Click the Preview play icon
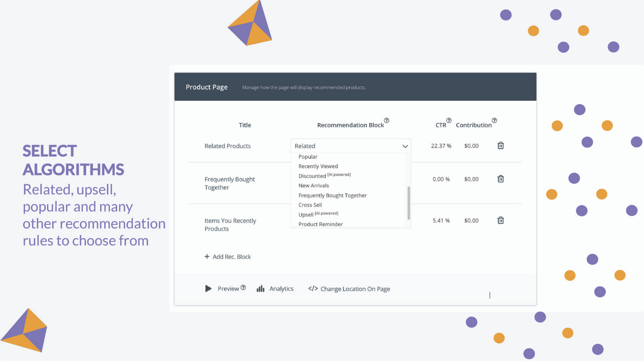The width and height of the screenshot is (644, 362). pyautogui.click(x=208, y=288)
